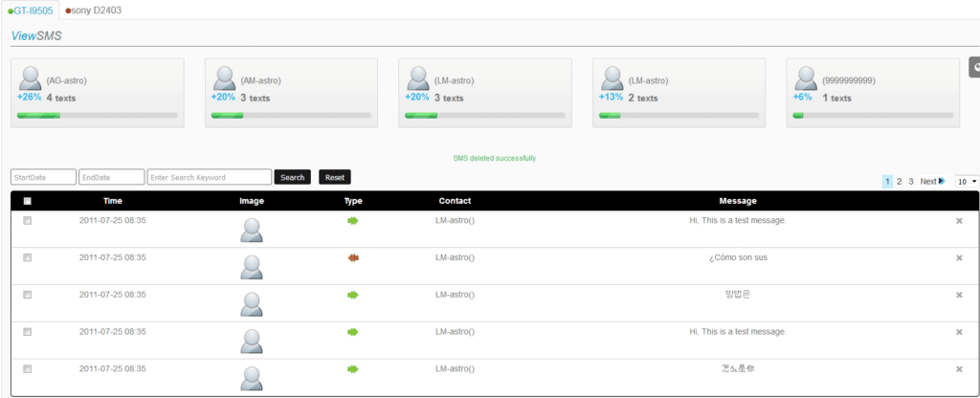Toggle the select-all checkbox in table header
Image resolution: width=980 pixels, height=398 pixels.
click(x=27, y=201)
